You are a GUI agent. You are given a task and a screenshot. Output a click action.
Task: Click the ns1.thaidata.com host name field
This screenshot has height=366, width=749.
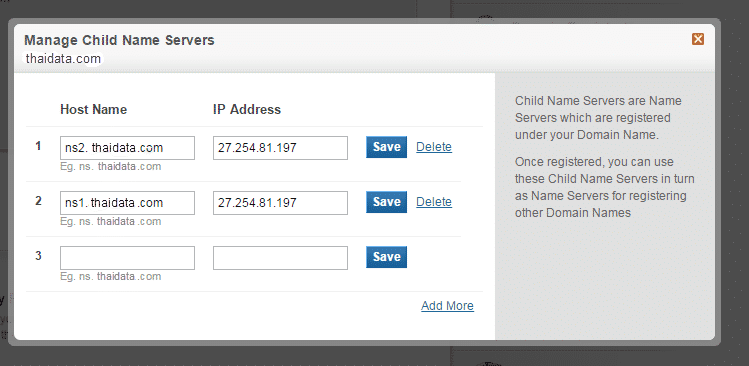127,203
